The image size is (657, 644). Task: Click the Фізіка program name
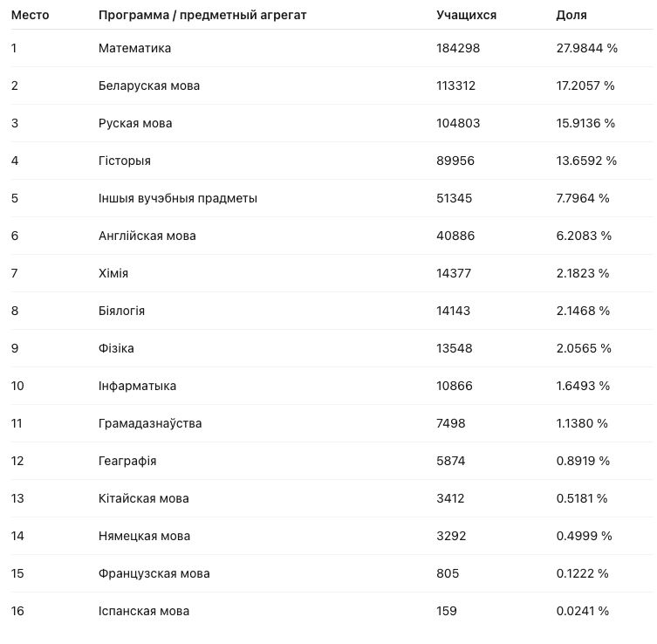116,348
